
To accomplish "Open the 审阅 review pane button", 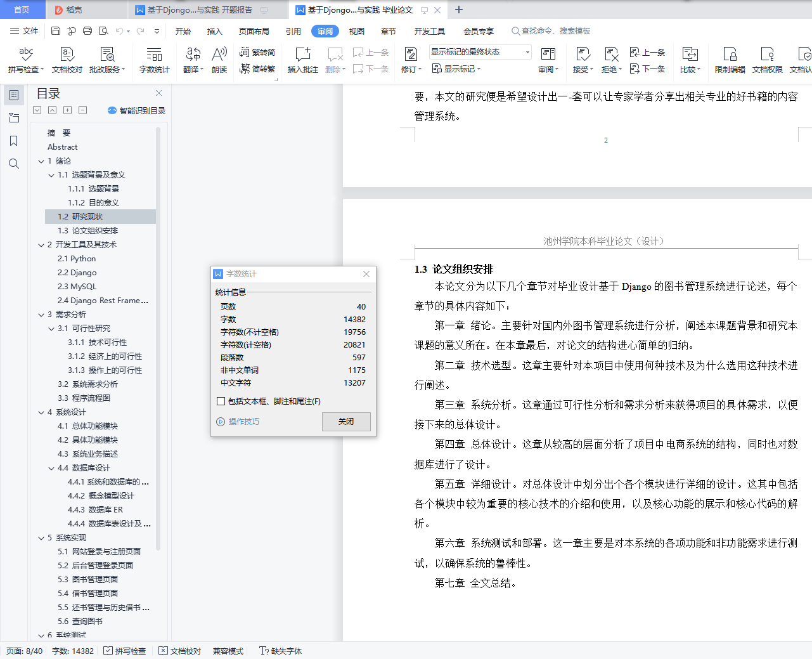I will coord(548,60).
